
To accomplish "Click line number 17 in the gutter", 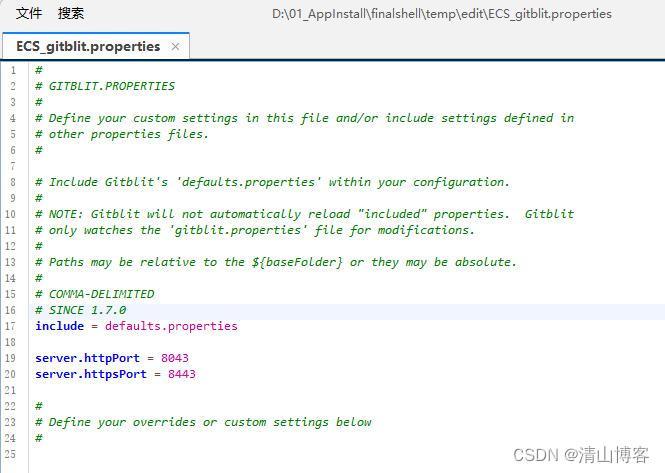I will pos(12,326).
